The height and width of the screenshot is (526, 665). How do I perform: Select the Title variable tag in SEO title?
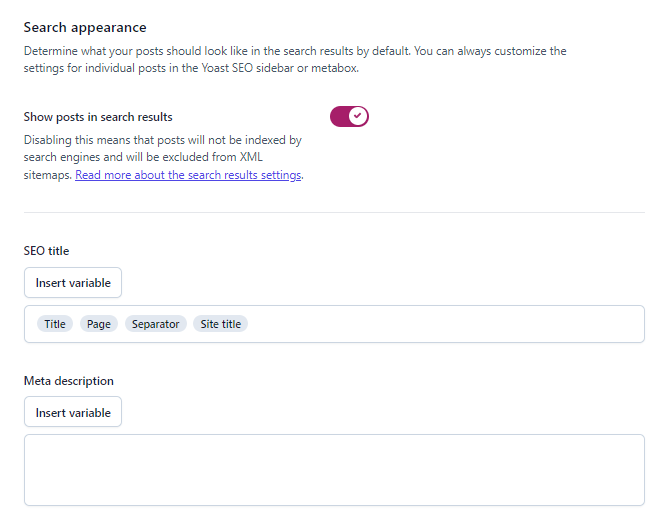click(x=55, y=324)
